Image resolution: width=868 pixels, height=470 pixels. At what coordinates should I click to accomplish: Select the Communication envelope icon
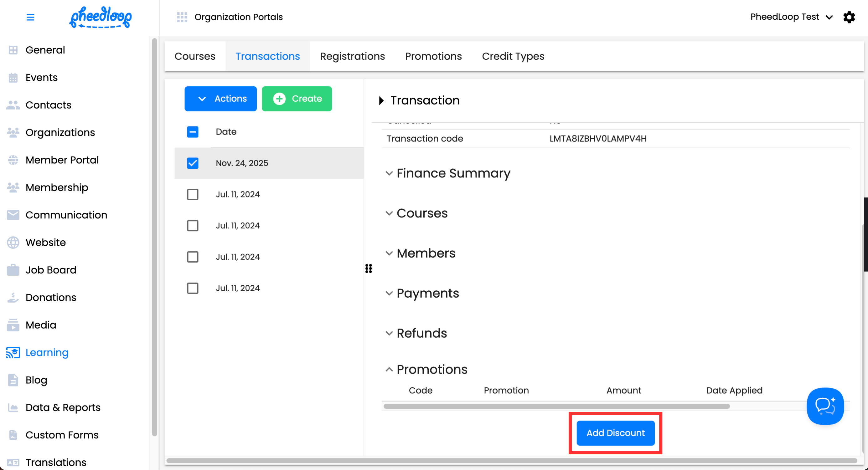pos(13,215)
